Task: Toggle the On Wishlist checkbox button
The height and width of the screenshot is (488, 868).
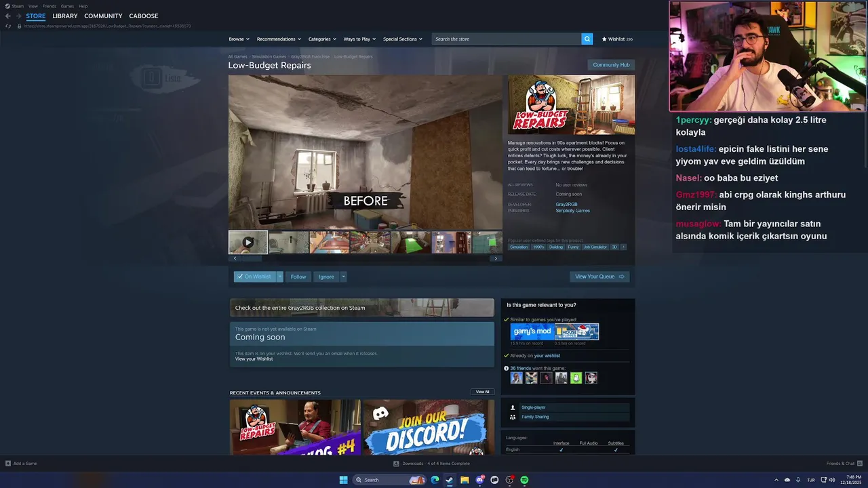Action: point(254,277)
